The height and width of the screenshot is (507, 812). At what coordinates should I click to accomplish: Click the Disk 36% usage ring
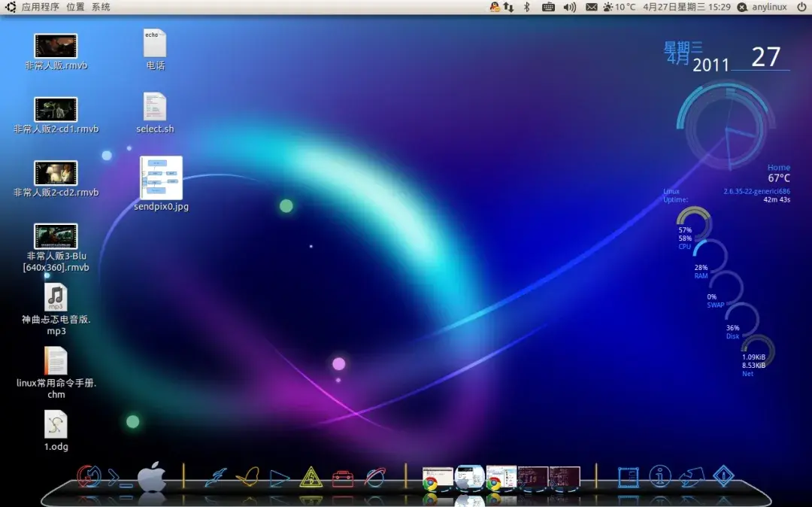(741, 320)
